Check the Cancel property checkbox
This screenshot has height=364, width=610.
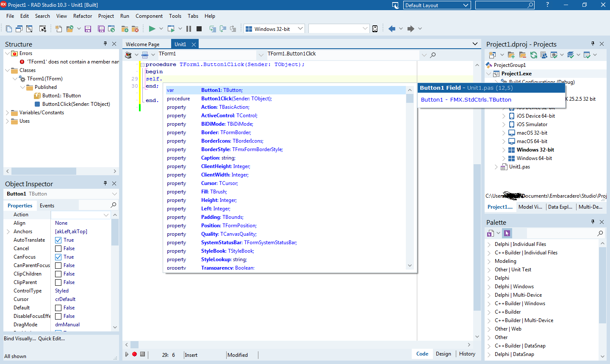tap(58, 248)
